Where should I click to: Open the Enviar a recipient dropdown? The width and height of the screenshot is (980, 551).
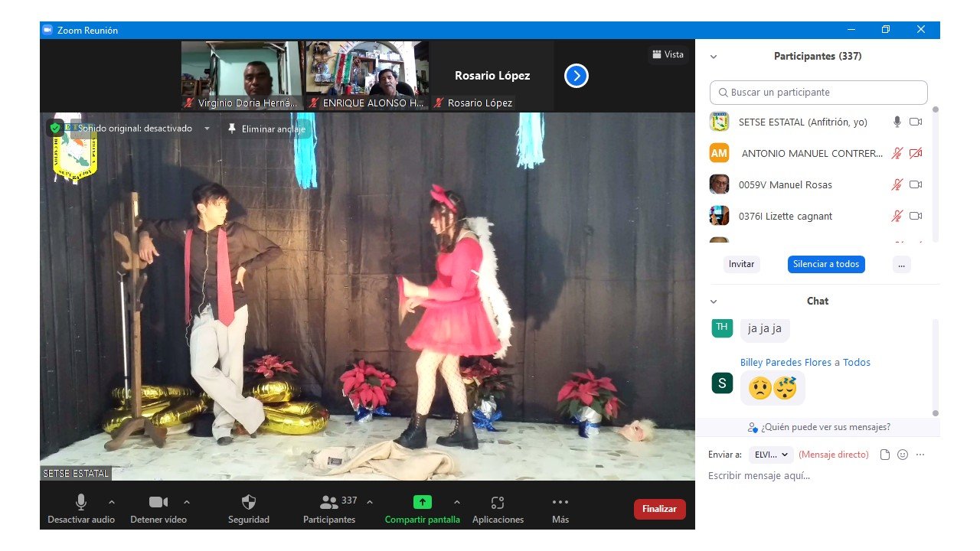pyautogui.click(x=770, y=455)
